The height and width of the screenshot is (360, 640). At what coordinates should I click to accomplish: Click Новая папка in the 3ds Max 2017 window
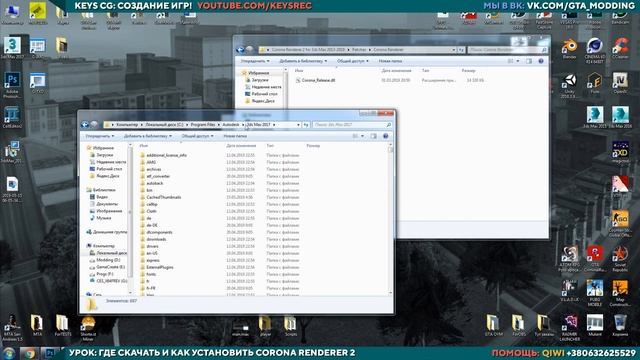coord(235,136)
